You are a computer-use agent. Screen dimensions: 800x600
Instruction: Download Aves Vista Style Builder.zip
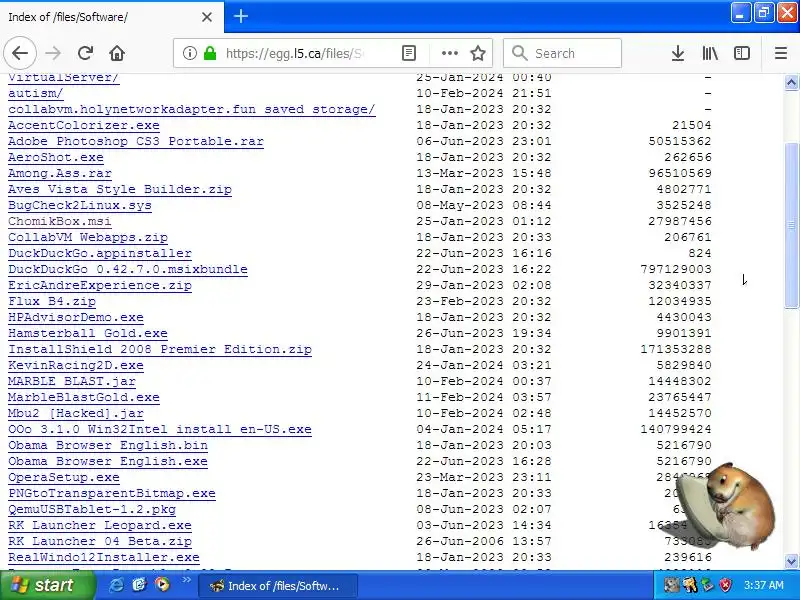(120, 189)
